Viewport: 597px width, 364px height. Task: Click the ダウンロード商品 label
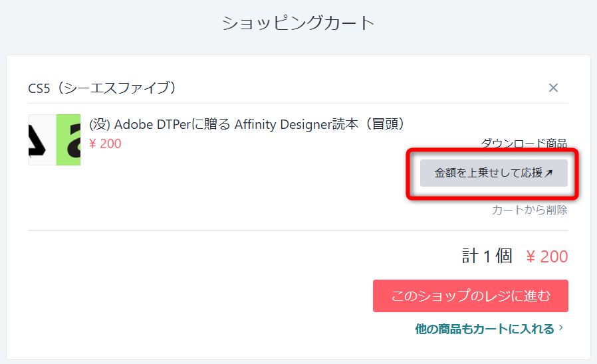(524, 143)
